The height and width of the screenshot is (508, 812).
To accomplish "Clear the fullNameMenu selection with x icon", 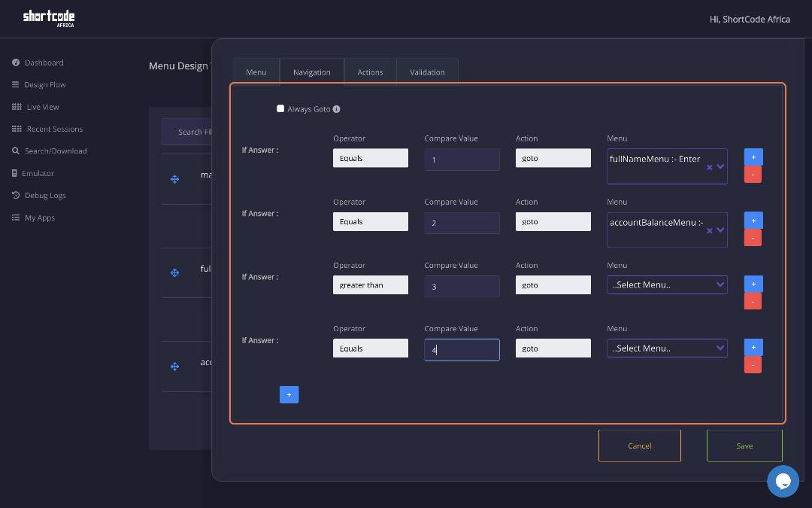I will pyautogui.click(x=710, y=167).
